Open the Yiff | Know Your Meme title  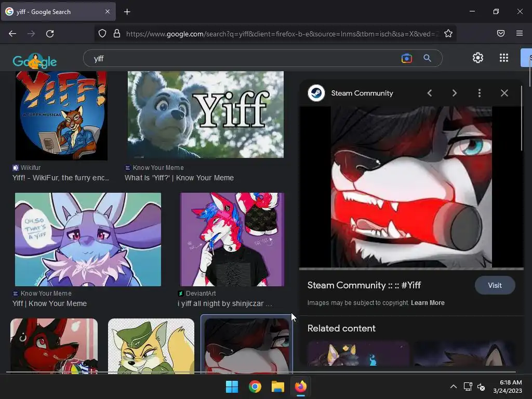pyautogui.click(x=49, y=303)
